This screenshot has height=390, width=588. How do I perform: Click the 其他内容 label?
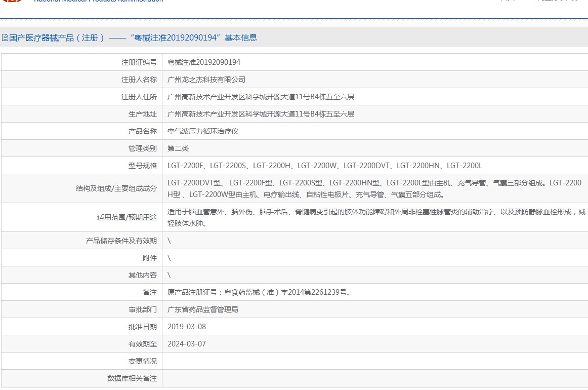click(143, 275)
